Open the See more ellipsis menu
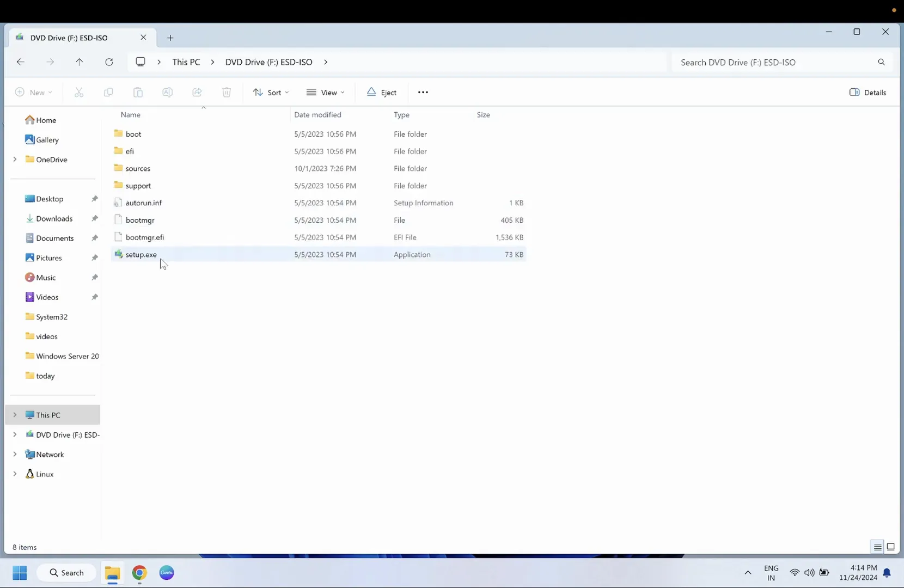 coord(423,93)
